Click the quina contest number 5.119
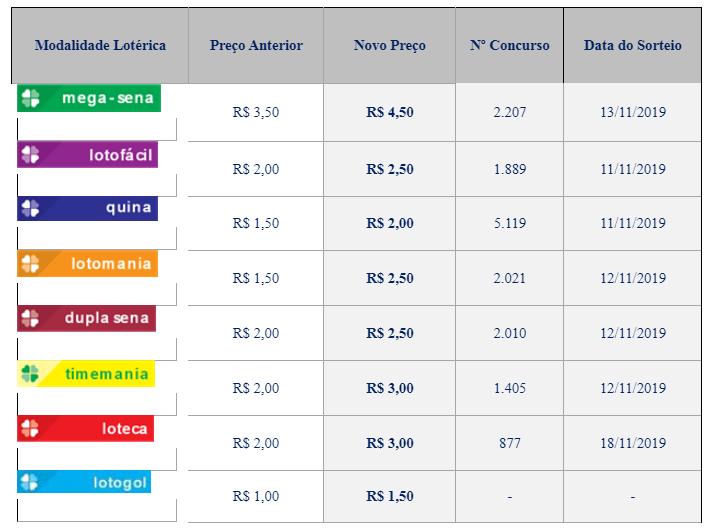This screenshot has height=531, width=709. 509,223
